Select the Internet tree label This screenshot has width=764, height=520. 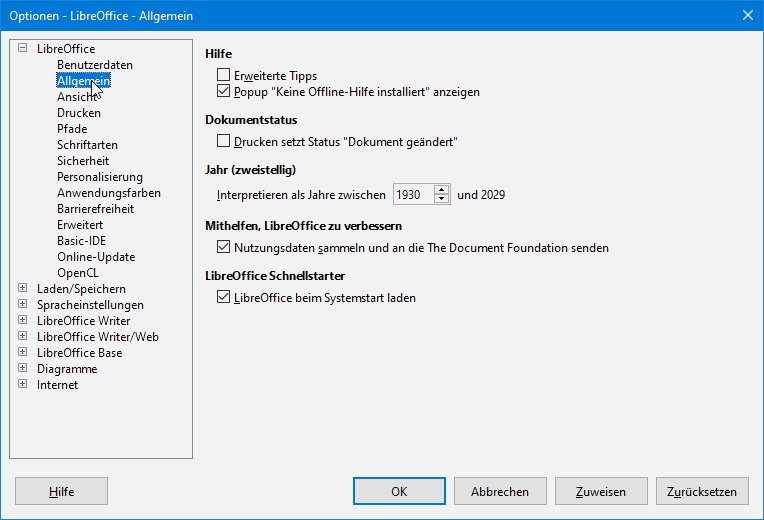click(x=57, y=385)
